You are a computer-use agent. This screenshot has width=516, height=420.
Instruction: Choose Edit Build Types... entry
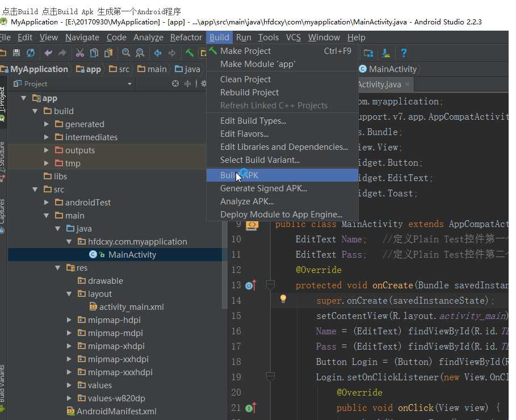(x=282, y=121)
